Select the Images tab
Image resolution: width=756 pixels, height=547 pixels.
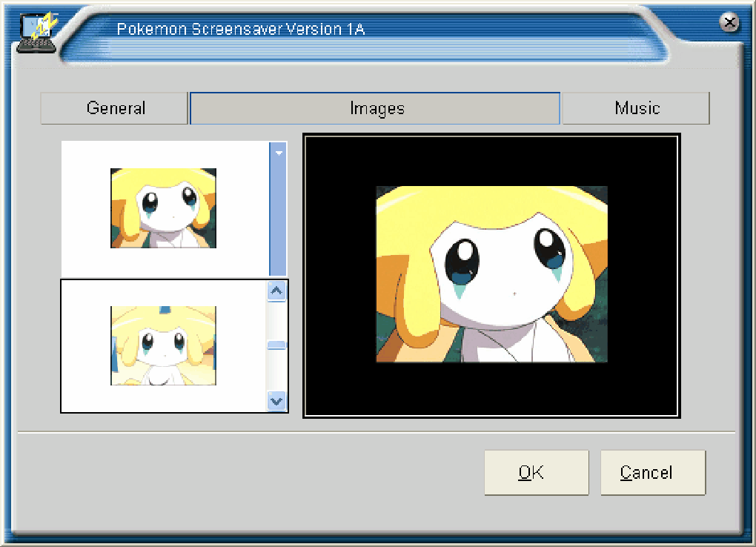click(x=375, y=108)
